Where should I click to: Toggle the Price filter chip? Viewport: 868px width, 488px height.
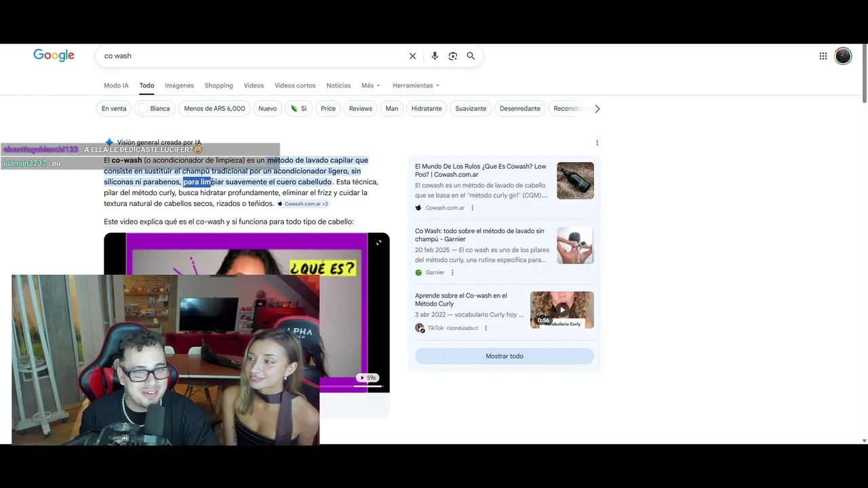[x=328, y=108]
